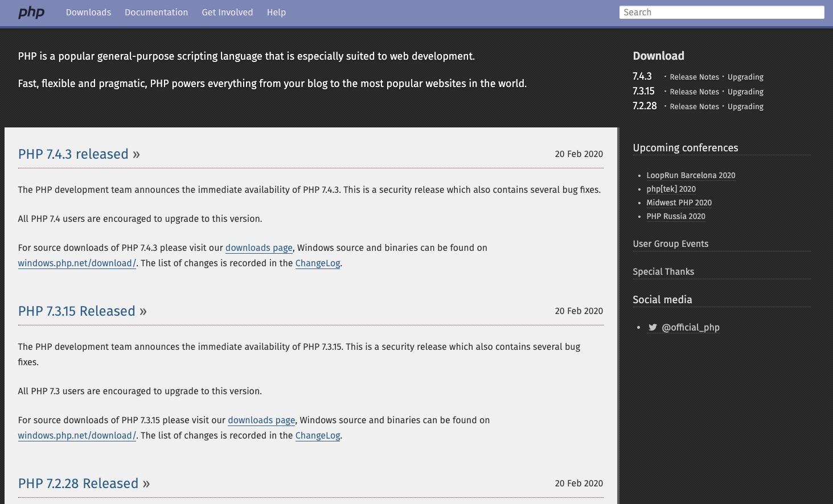Click 'Fast, flexible and pragmatic' tagline
Viewport: 833px width, 504px height.
(272, 84)
